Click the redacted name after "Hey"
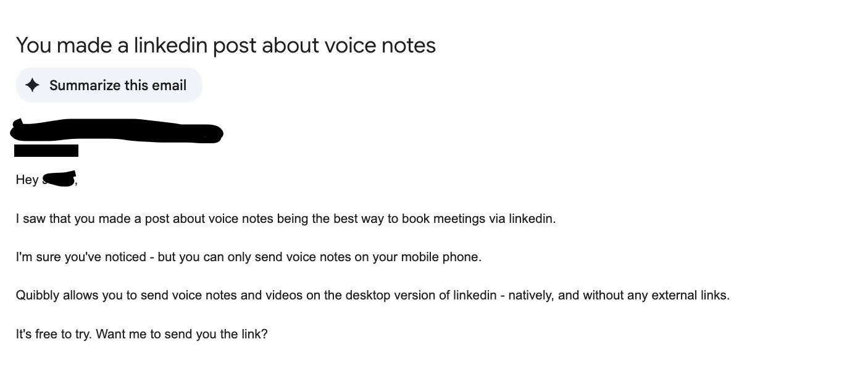This screenshot has width=868, height=368. 59,180
